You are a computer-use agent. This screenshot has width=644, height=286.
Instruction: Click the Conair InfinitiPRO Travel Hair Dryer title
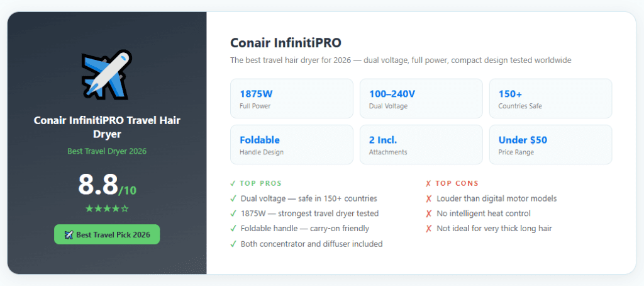[107, 127]
